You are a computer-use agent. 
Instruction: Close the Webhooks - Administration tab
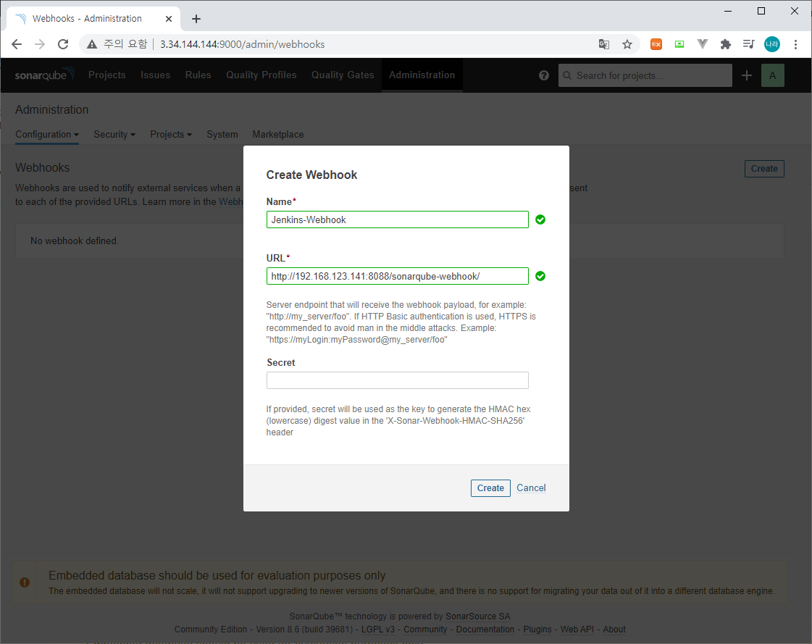point(168,19)
